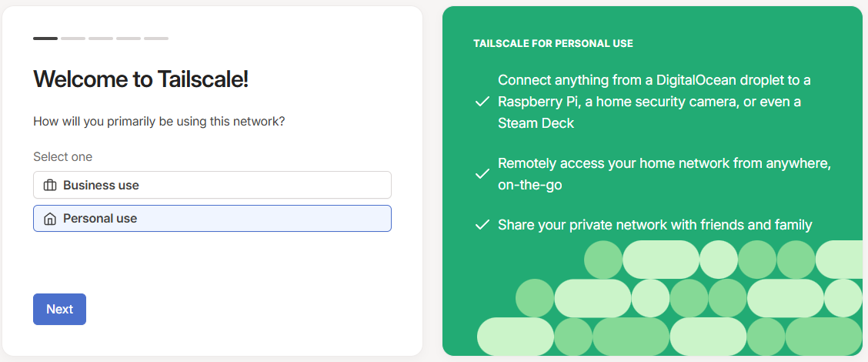Screen dimensions: 868x362
Task: Select the Business use option label
Action: (x=101, y=186)
